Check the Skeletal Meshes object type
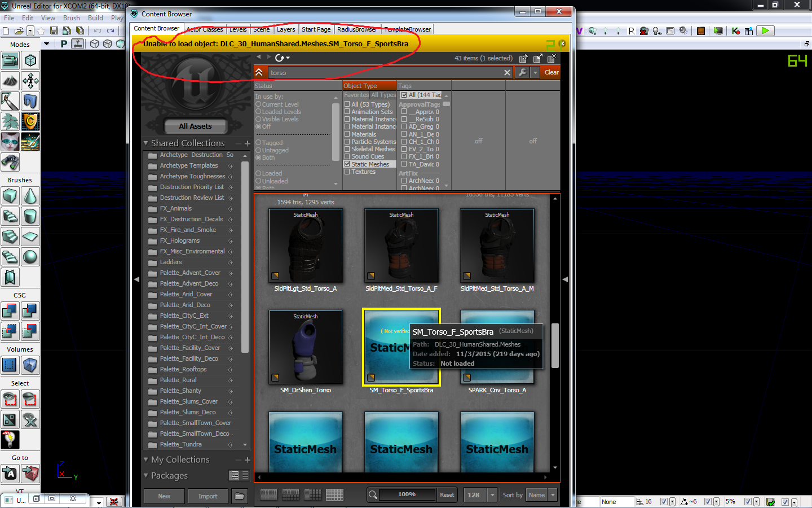The height and width of the screenshot is (508, 812). click(347, 149)
